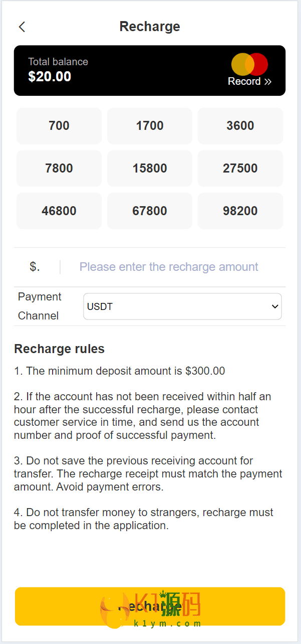301x644 pixels.
Task: Click the Recharge rules heading
Action: click(59, 349)
